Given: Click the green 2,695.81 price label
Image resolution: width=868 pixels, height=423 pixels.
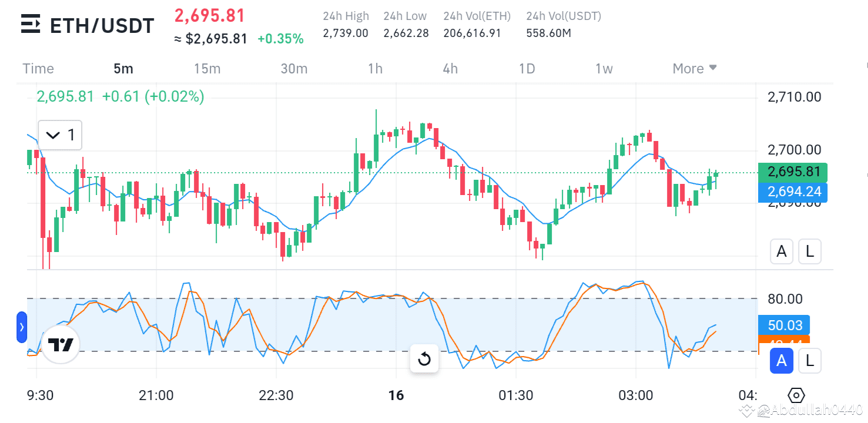Looking at the screenshot, I should tap(792, 172).
